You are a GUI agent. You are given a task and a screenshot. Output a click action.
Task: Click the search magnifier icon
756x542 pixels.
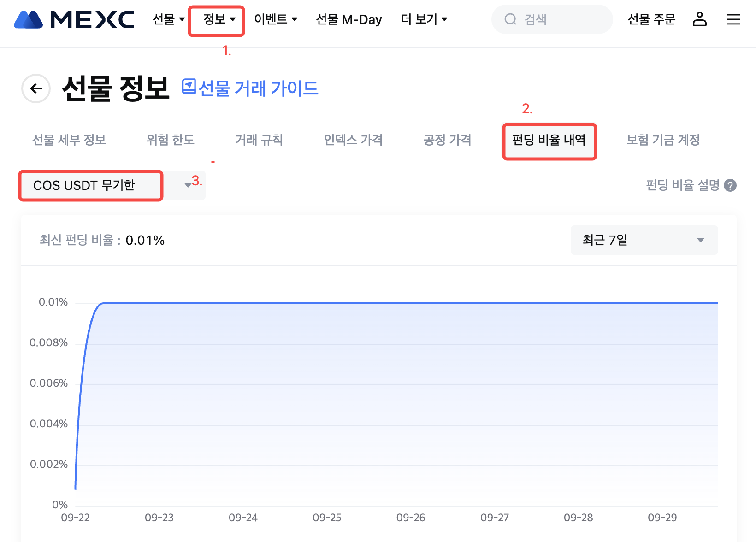pyautogui.click(x=510, y=19)
